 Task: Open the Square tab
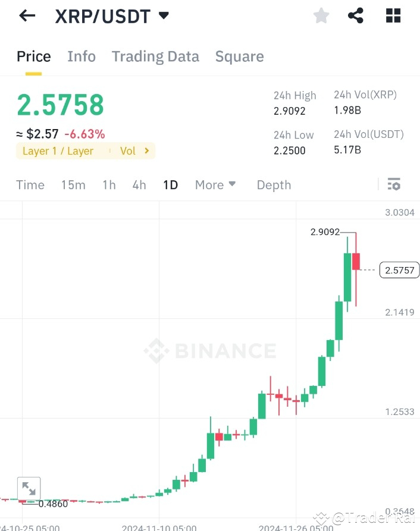pos(239,56)
